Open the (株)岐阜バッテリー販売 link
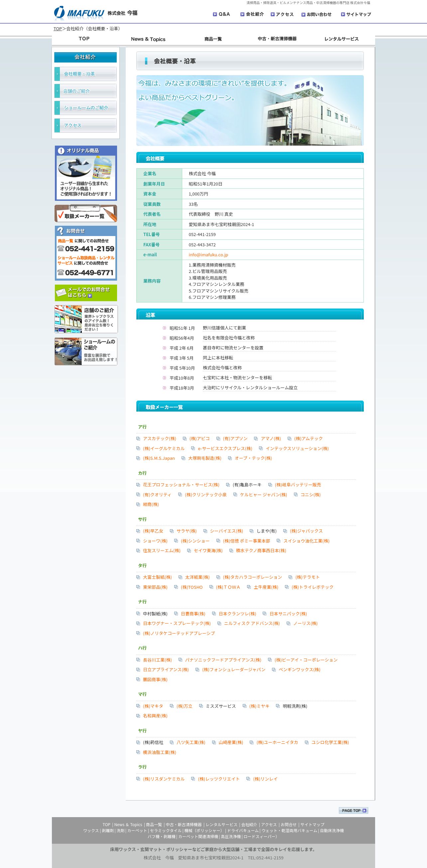 tap(298, 485)
